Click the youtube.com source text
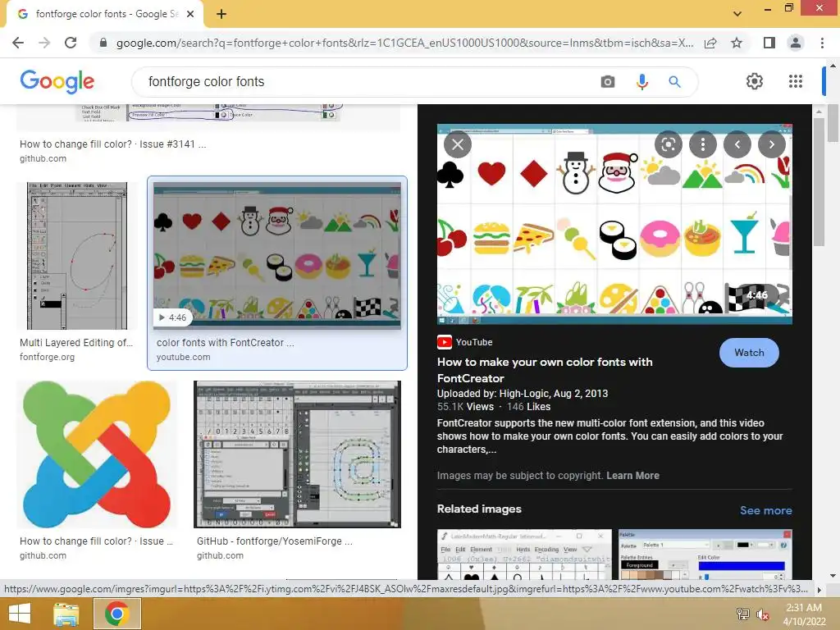This screenshot has height=630, width=840. pyautogui.click(x=183, y=357)
